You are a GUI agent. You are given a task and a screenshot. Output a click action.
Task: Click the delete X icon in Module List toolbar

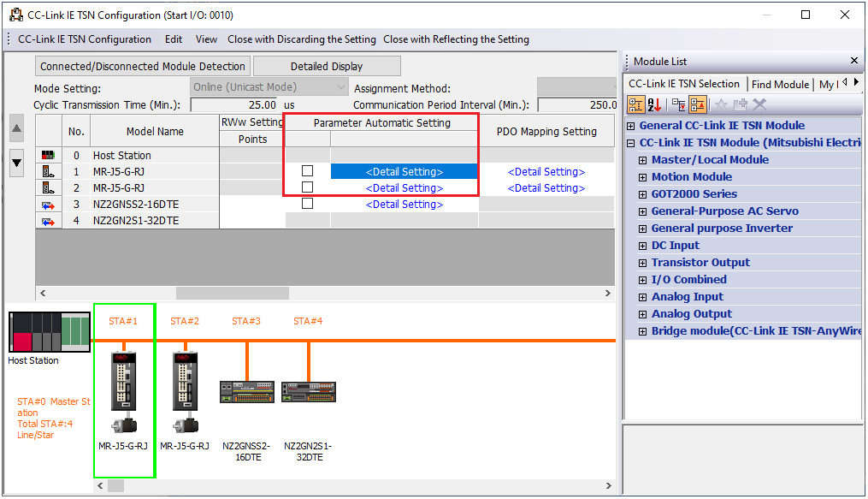tap(759, 104)
